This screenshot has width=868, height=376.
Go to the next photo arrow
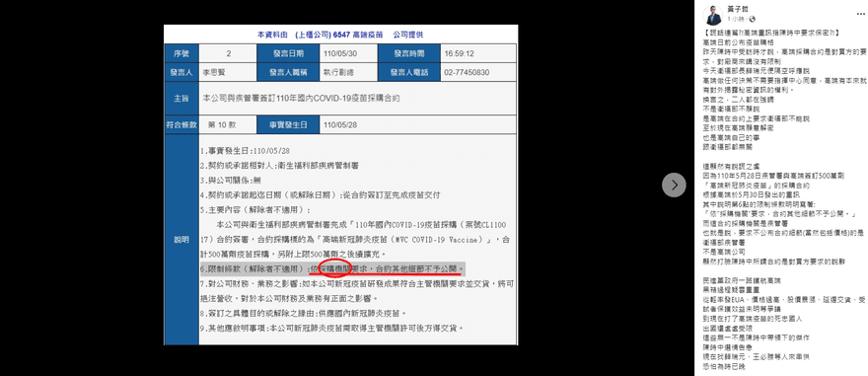[x=674, y=185]
